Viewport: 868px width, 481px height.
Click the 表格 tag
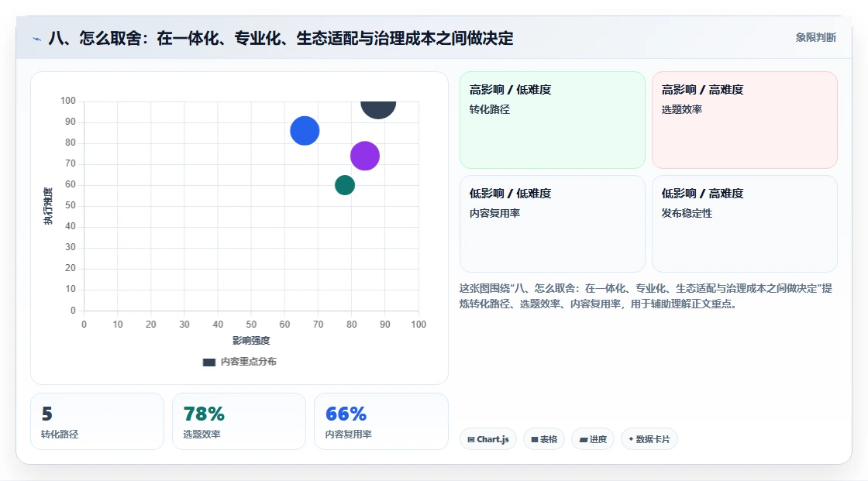point(544,439)
